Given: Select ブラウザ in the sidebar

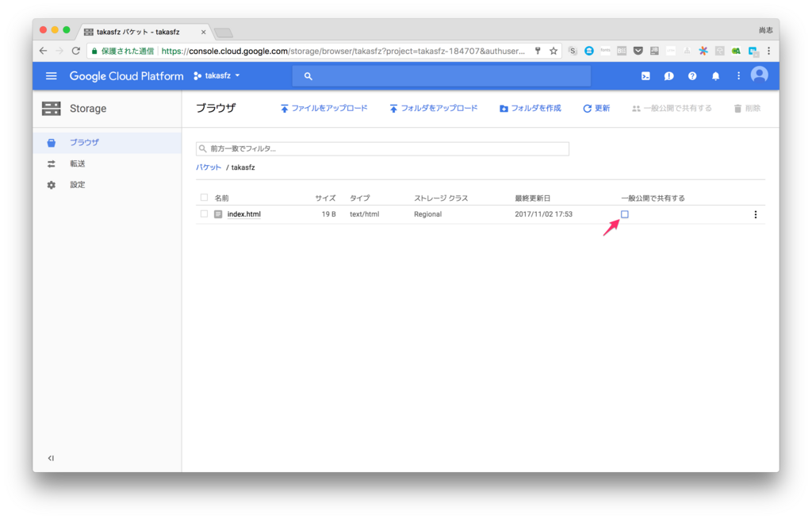Looking at the screenshot, I should 107,143.
